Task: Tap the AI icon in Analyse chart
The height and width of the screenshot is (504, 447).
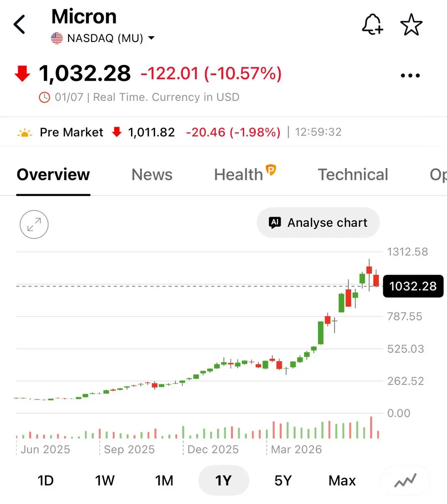Action: point(275,223)
